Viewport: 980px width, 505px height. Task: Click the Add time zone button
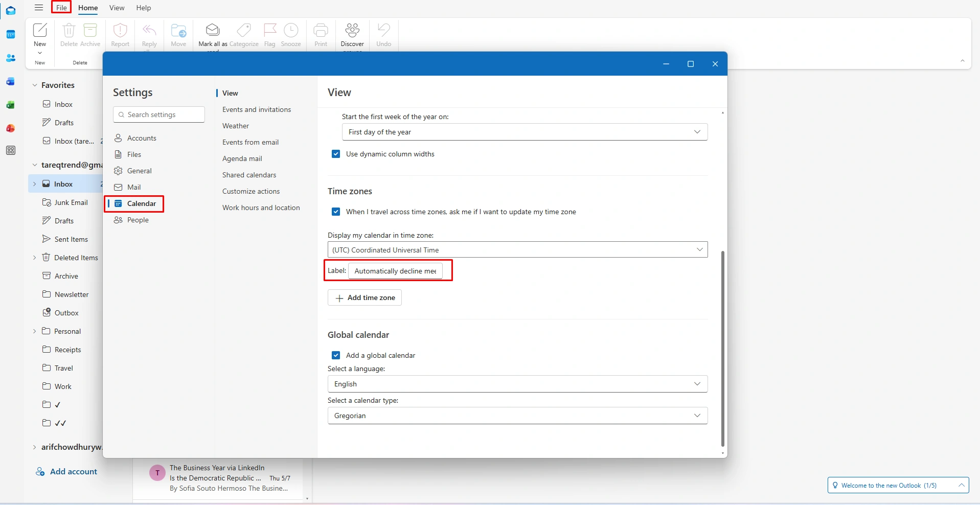364,297
